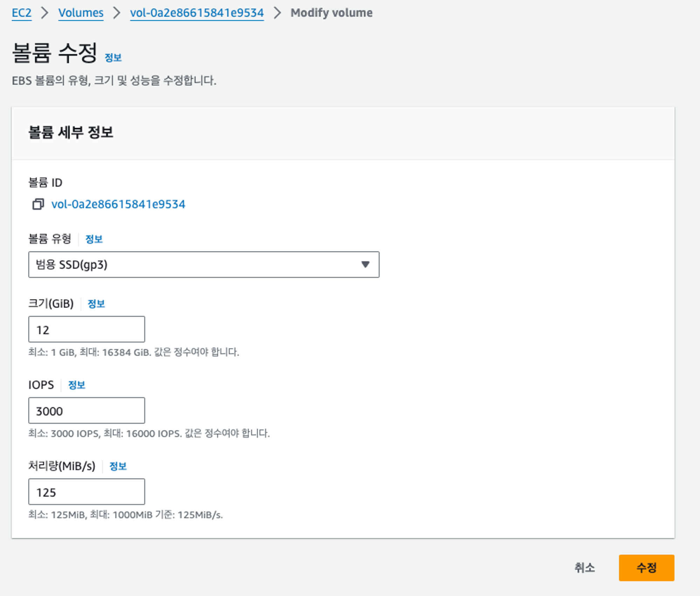Image resolution: width=700 pixels, height=596 pixels.
Task: Click the volume ID link under 볼륨 ID
Action: (118, 204)
